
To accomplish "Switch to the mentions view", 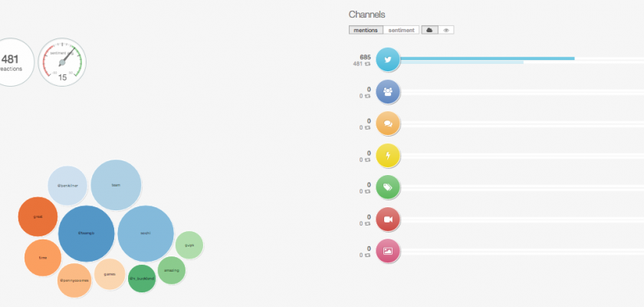I will [366, 30].
